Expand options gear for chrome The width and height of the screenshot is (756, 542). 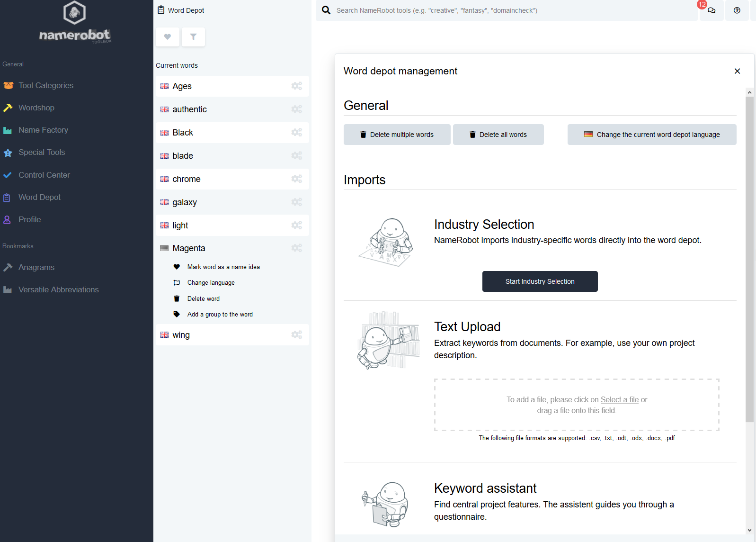[x=297, y=179]
